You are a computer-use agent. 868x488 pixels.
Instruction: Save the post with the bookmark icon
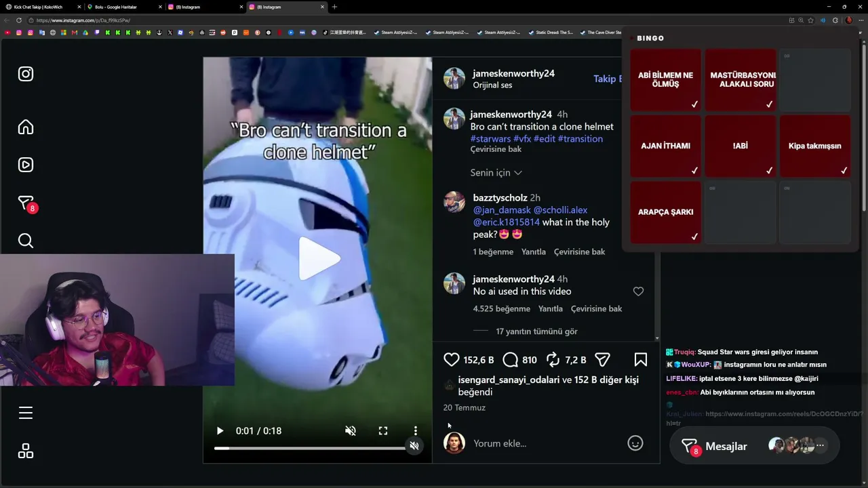pos(641,359)
